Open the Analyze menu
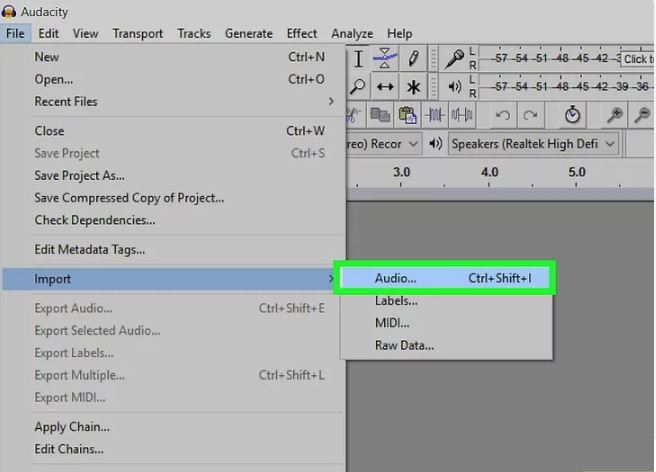 (352, 33)
